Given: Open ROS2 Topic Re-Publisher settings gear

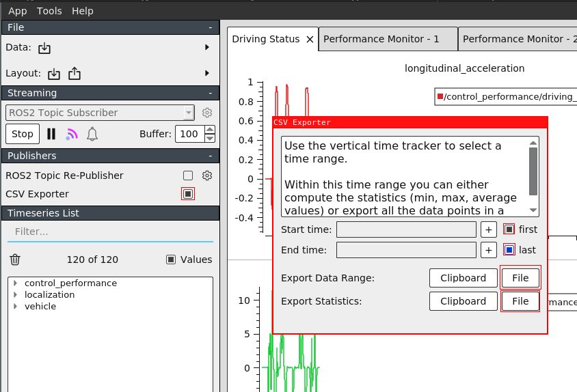Looking at the screenshot, I should [207, 176].
